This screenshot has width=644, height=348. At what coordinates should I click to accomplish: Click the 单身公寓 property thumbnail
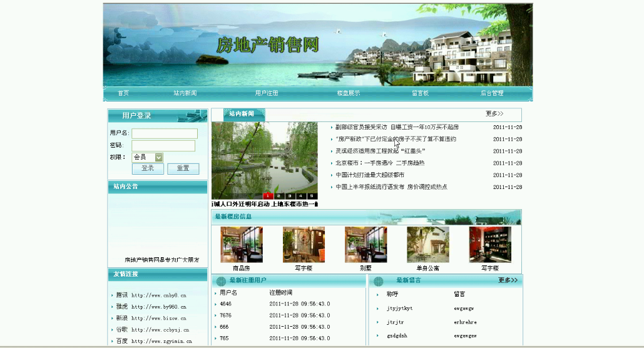pos(428,245)
